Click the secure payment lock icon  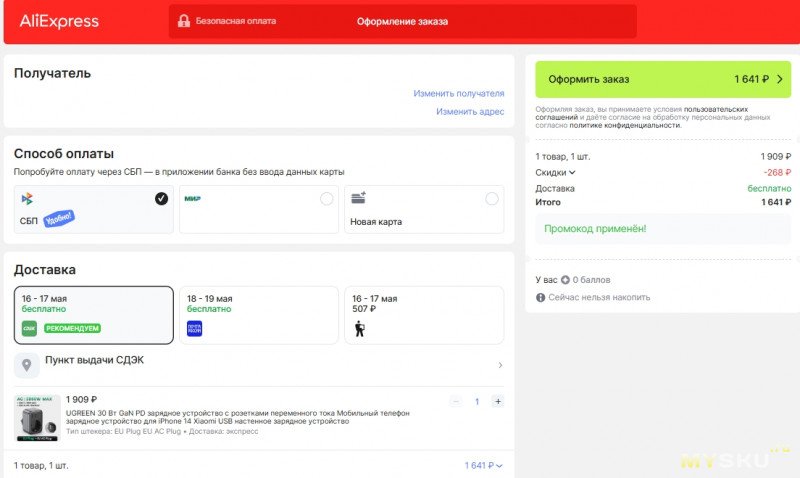(184, 21)
